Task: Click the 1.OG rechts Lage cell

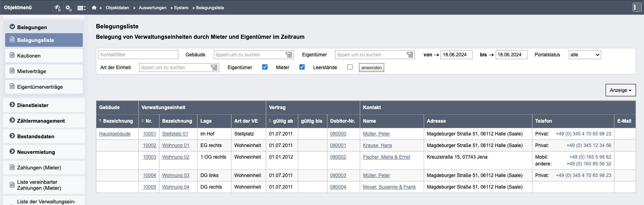Action: pos(214,161)
